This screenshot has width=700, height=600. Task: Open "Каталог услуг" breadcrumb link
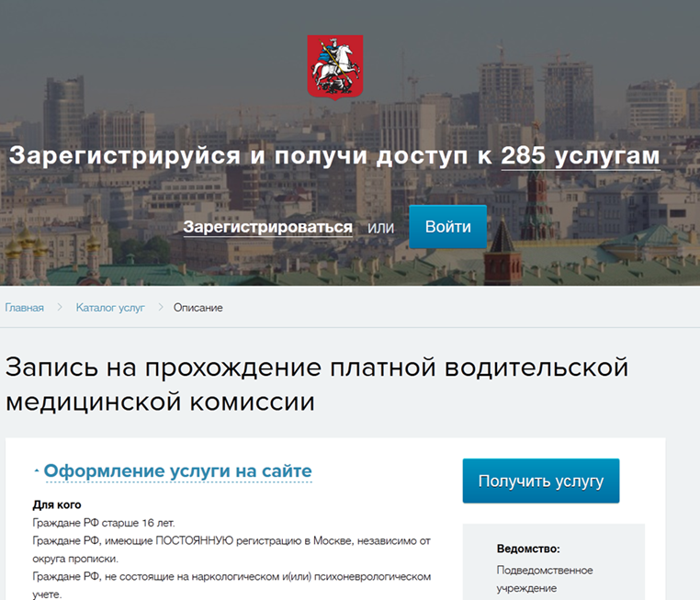[x=110, y=308]
